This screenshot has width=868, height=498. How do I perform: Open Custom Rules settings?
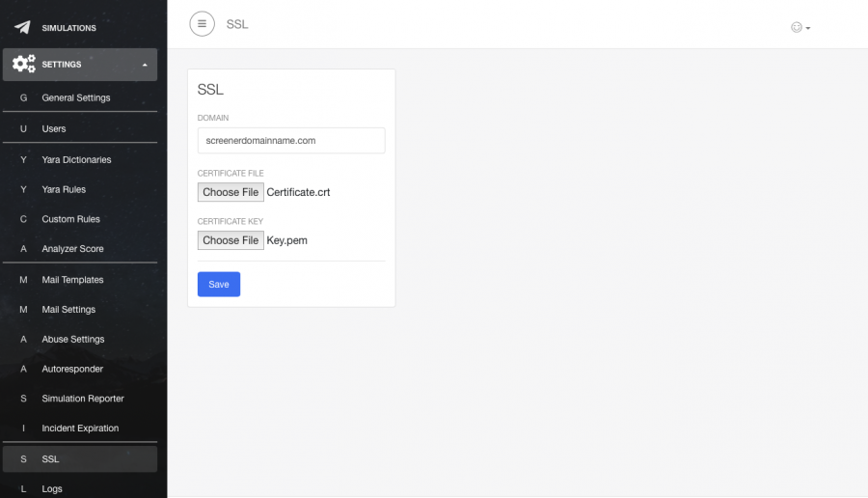point(70,219)
